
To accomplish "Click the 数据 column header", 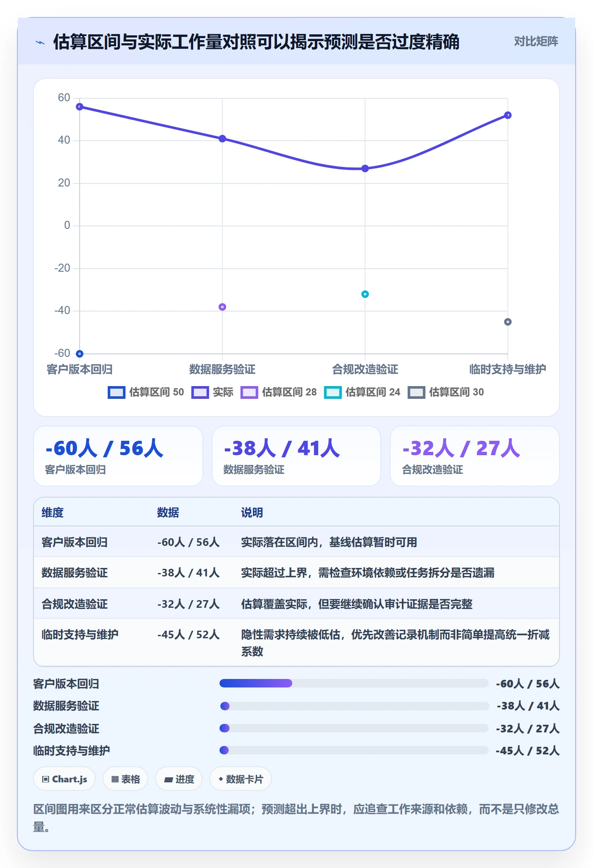I will click(168, 512).
